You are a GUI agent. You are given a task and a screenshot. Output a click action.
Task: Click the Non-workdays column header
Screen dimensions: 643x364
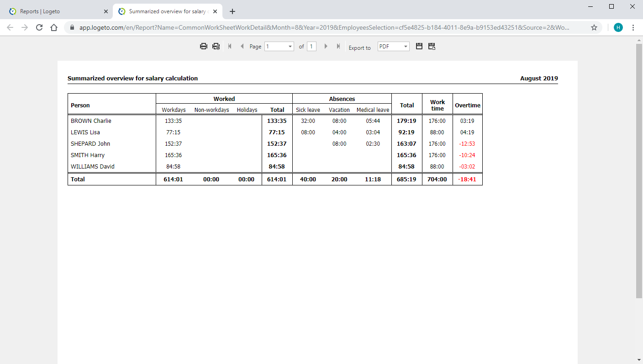click(212, 110)
